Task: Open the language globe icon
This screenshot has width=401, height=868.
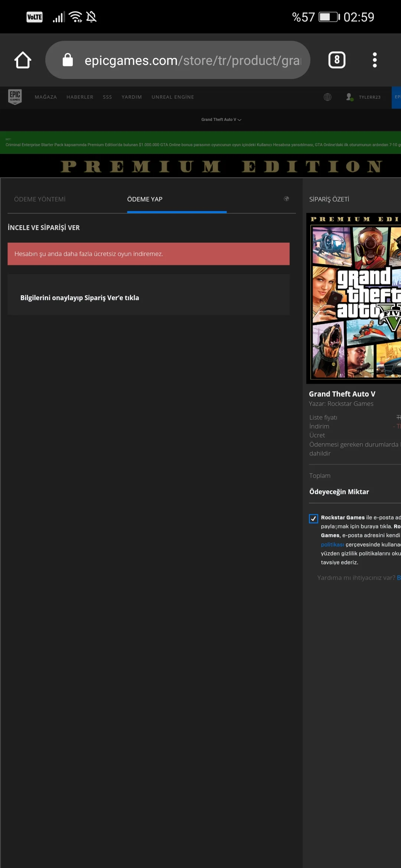Action: click(327, 97)
